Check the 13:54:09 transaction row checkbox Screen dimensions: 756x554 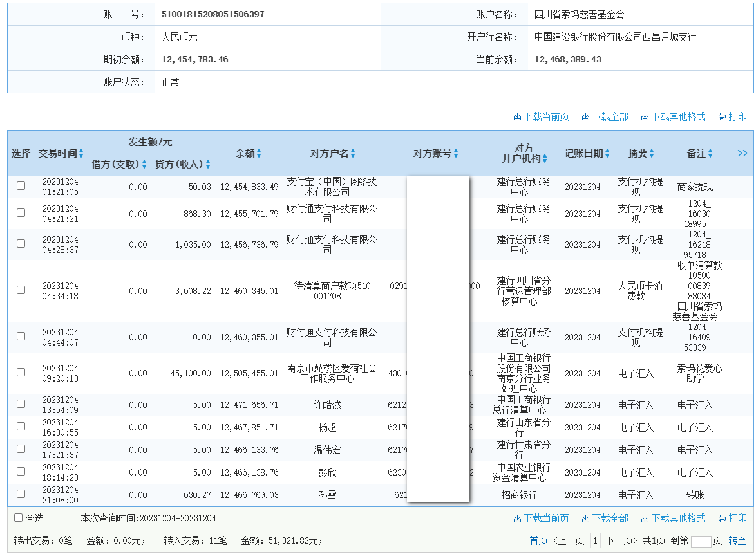[21, 403]
